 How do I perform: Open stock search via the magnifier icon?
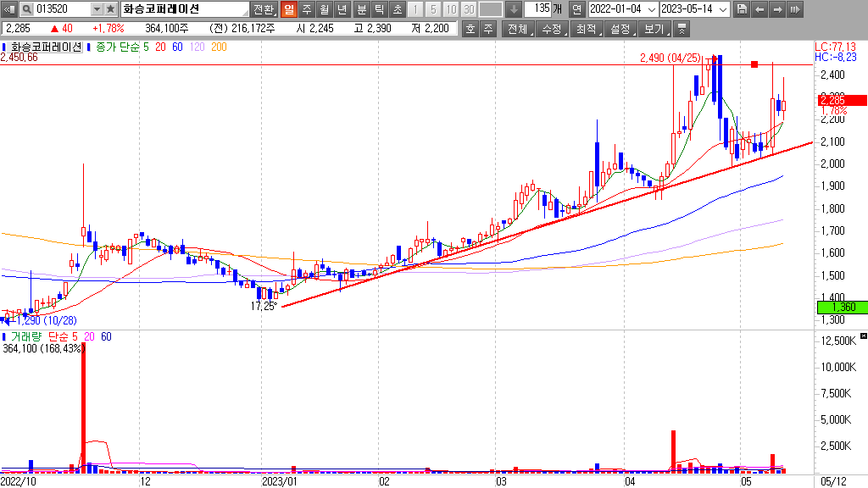tap(26, 9)
